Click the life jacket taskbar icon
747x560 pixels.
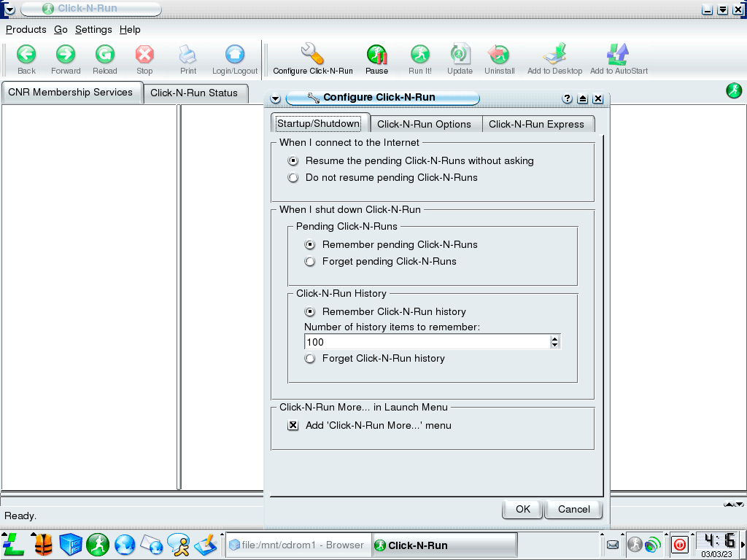pos(43,545)
